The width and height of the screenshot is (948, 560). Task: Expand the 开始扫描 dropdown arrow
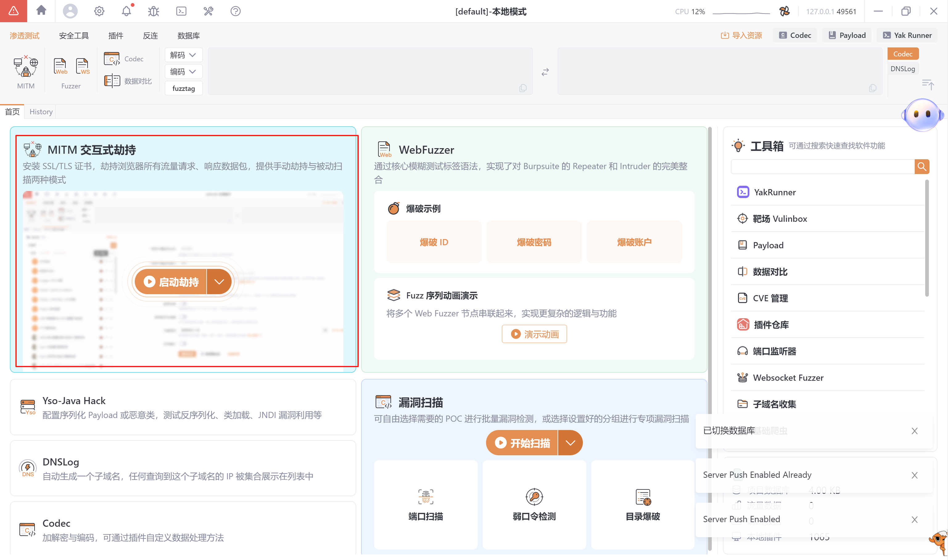(570, 443)
